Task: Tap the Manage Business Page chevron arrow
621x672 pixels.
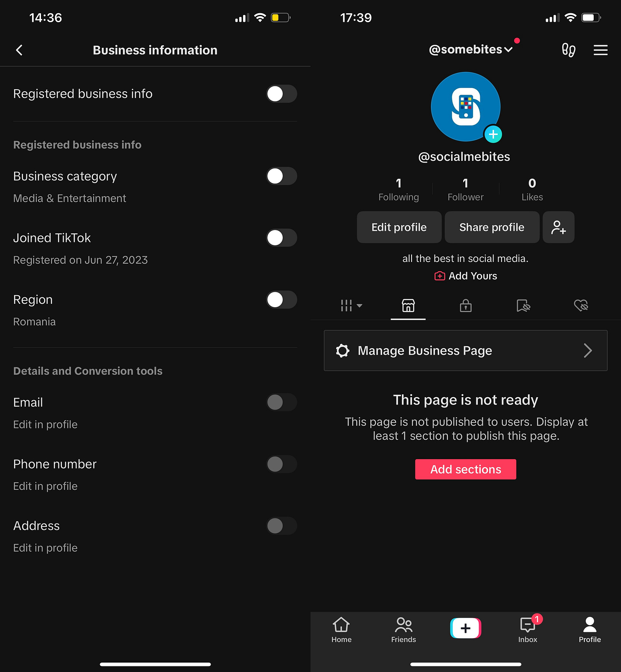Action: [x=588, y=350]
